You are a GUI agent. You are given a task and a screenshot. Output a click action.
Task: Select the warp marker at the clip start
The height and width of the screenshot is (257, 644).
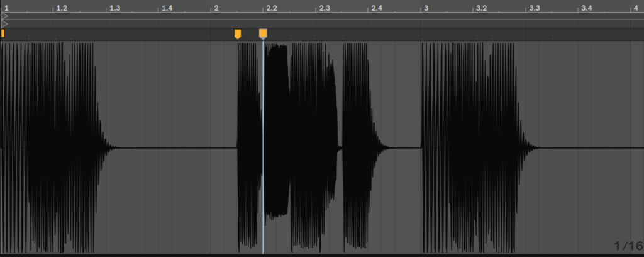(x=3, y=33)
